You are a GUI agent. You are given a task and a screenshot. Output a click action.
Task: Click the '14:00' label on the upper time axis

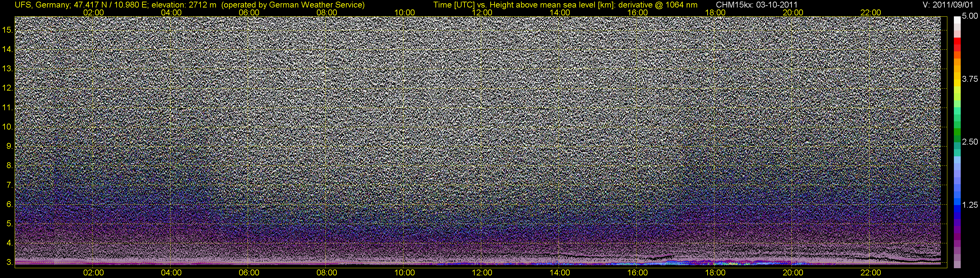[560, 12]
